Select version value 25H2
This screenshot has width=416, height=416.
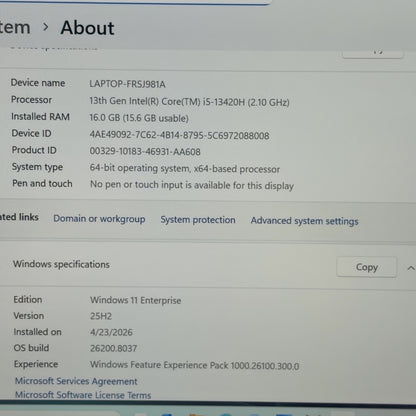[x=101, y=316]
